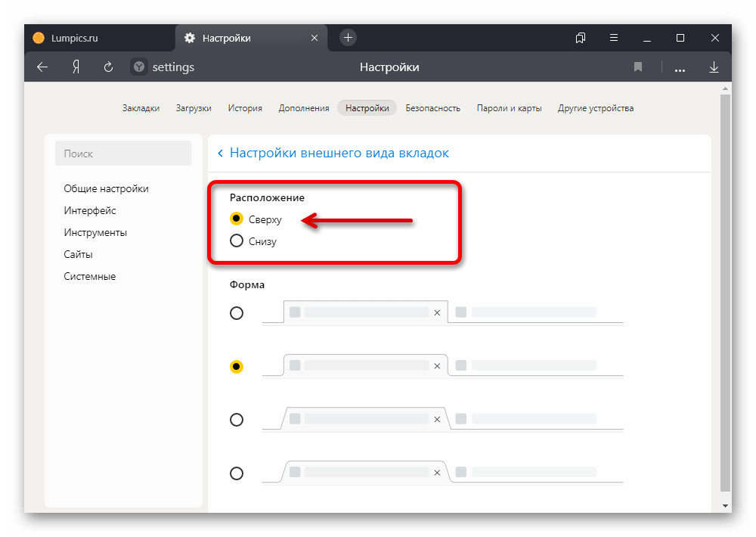Open 'Пароли и карты' section
The height and width of the screenshot is (537, 756).
tap(509, 108)
